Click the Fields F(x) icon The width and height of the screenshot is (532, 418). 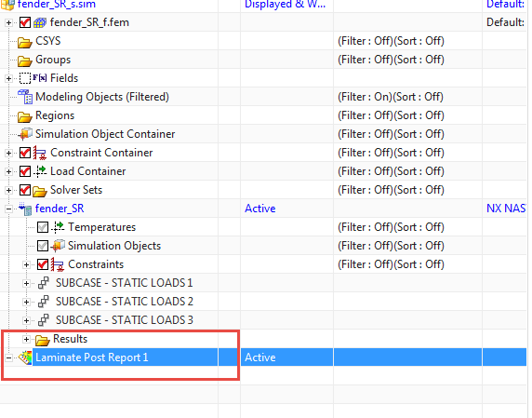click(x=40, y=78)
